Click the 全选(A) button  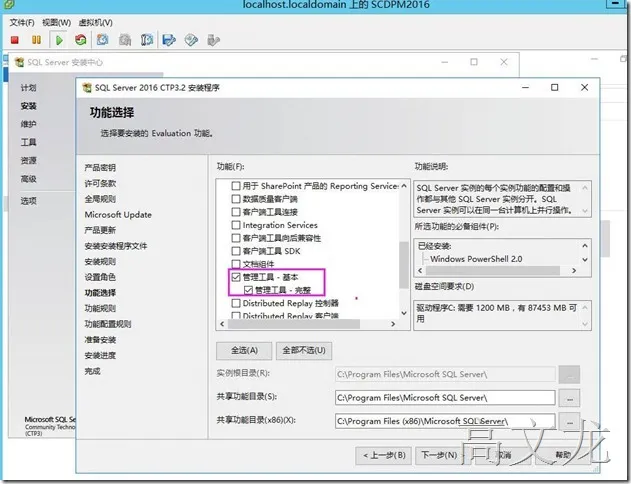click(x=244, y=350)
